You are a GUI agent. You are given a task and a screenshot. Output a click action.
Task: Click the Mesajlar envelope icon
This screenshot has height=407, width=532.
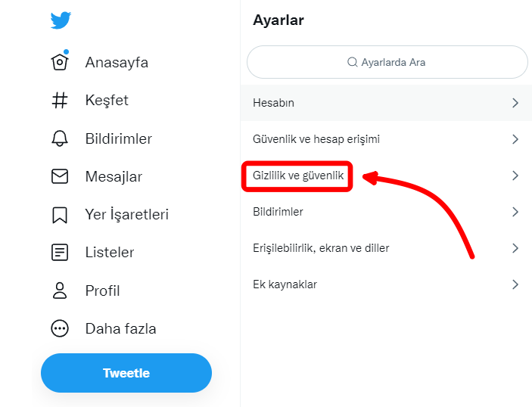[x=60, y=176]
